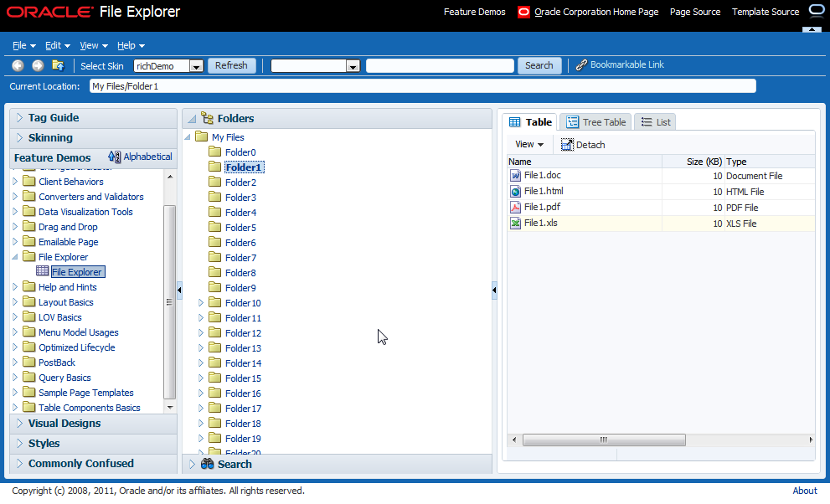
Task: Click the My Files root folder icon
Action: point(201,136)
